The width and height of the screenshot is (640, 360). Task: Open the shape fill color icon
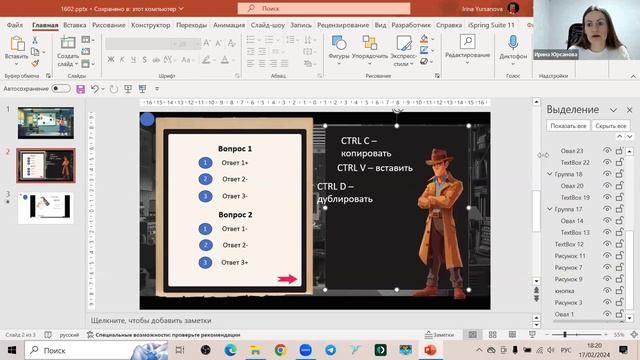[x=424, y=39]
